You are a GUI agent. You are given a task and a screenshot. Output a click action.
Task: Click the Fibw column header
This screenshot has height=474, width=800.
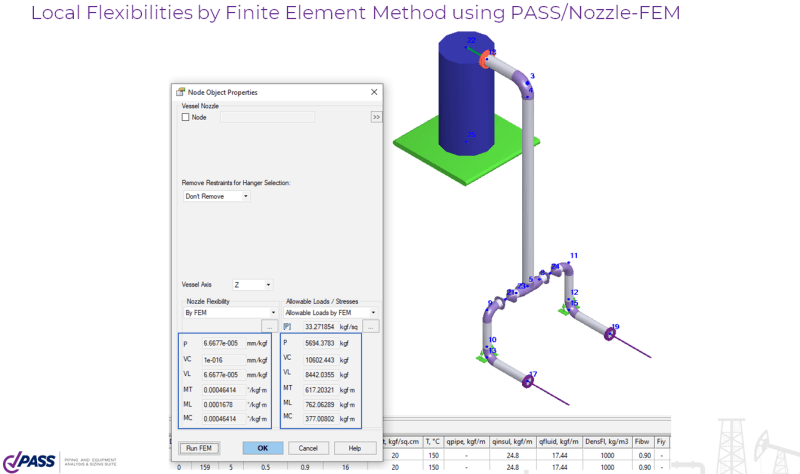tap(642, 442)
